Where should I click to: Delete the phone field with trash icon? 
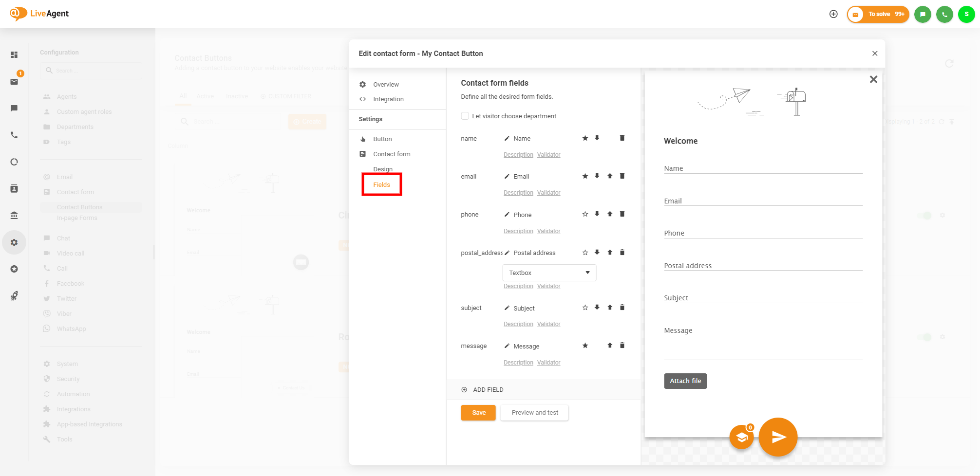coord(622,214)
